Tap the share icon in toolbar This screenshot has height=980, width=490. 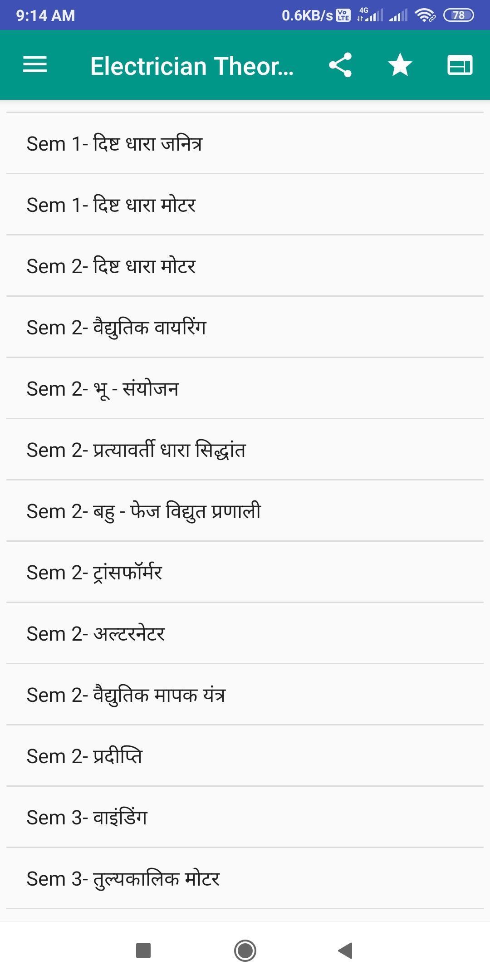coord(340,65)
